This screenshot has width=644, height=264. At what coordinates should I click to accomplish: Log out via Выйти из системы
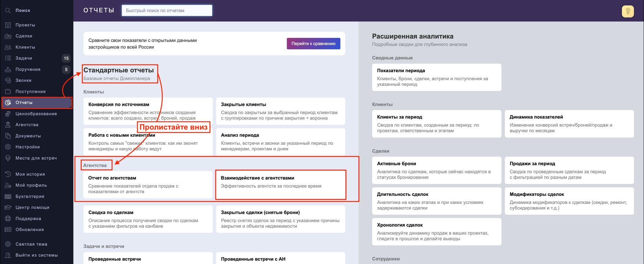(x=37, y=255)
